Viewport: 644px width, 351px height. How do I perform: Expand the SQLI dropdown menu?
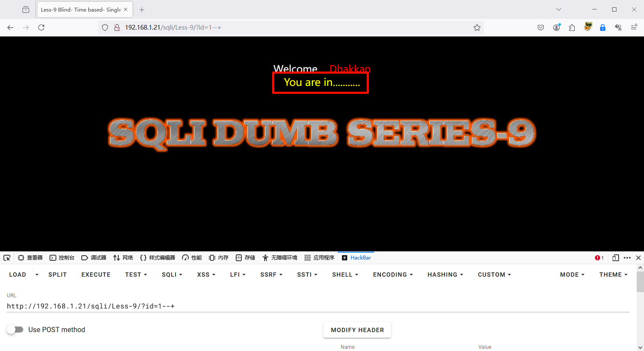point(172,275)
